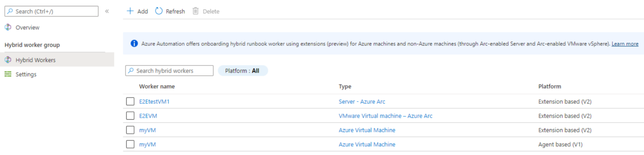
Task: Click the magnifier icon in sidebar search
Action: pos(10,11)
